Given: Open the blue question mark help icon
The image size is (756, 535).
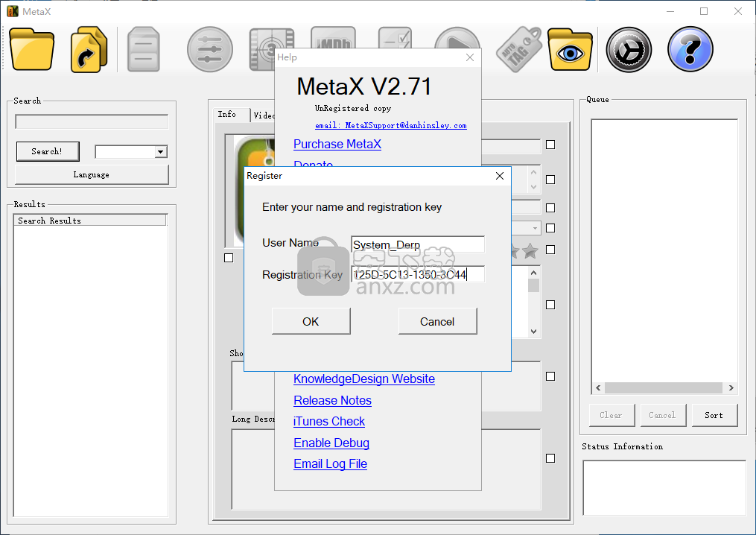Looking at the screenshot, I should pos(690,50).
